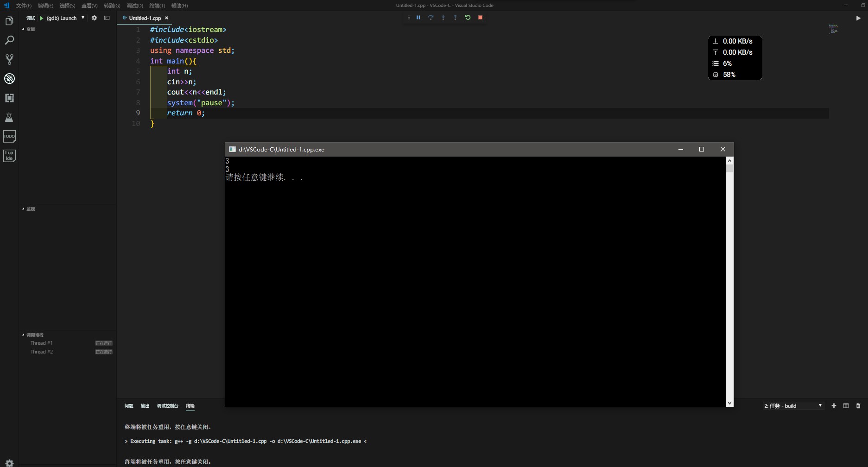Image resolution: width=868 pixels, height=467 pixels.
Task: Start debugging with green play arrow
Action: [41, 18]
